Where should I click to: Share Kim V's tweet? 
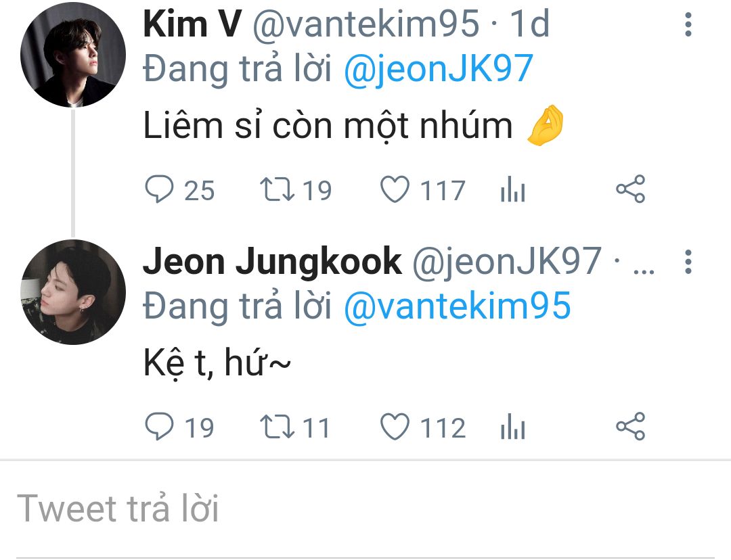[x=630, y=189]
